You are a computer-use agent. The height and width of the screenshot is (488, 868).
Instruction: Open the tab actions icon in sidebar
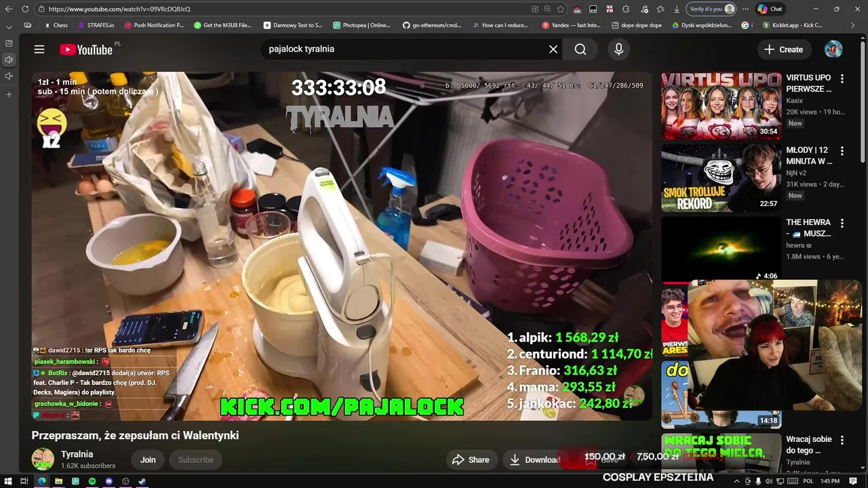(9, 43)
